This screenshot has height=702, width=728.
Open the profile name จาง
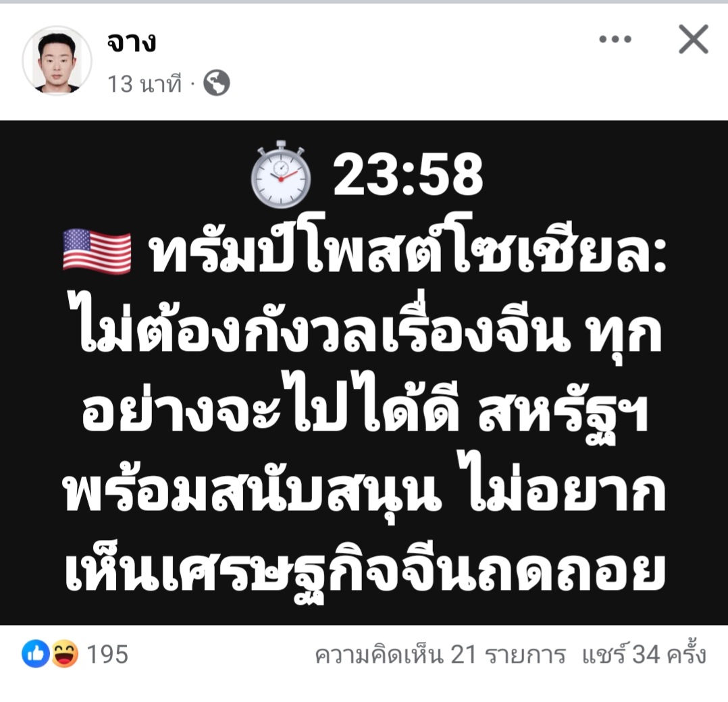(x=132, y=43)
